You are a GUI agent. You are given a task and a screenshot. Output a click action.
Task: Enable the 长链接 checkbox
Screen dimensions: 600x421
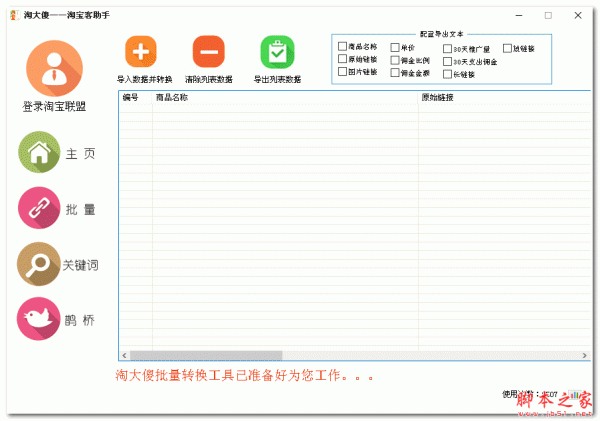click(447, 74)
